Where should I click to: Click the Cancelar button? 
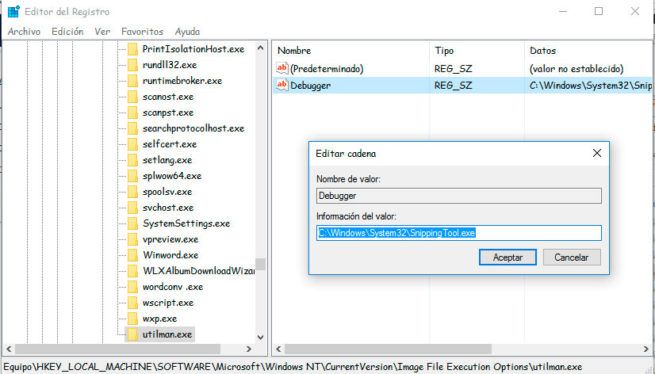pyautogui.click(x=571, y=257)
